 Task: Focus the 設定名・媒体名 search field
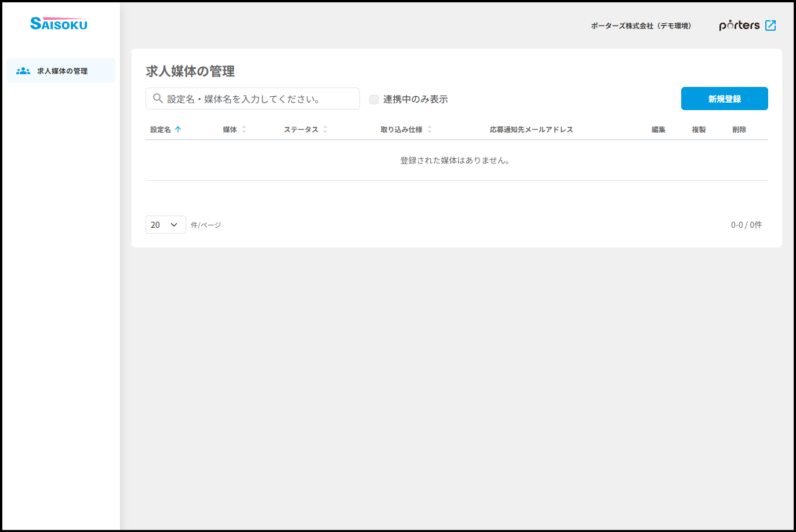tap(253, 99)
